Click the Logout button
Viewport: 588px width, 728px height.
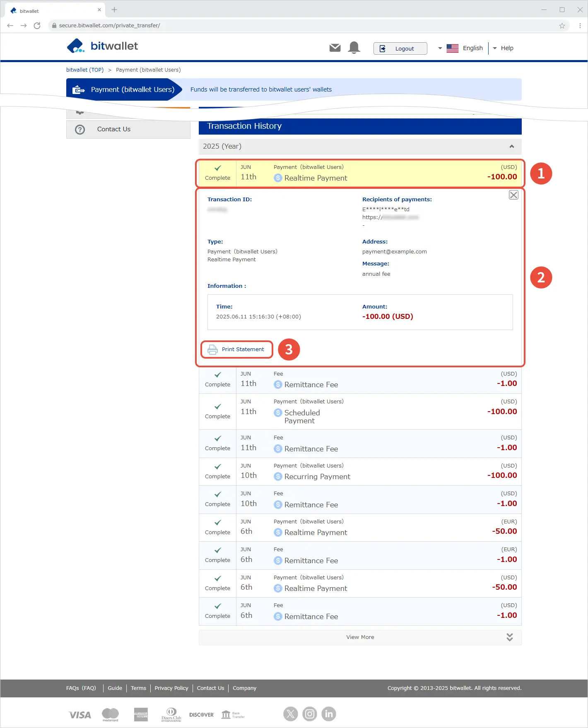pyautogui.click(x=400, y=48)
